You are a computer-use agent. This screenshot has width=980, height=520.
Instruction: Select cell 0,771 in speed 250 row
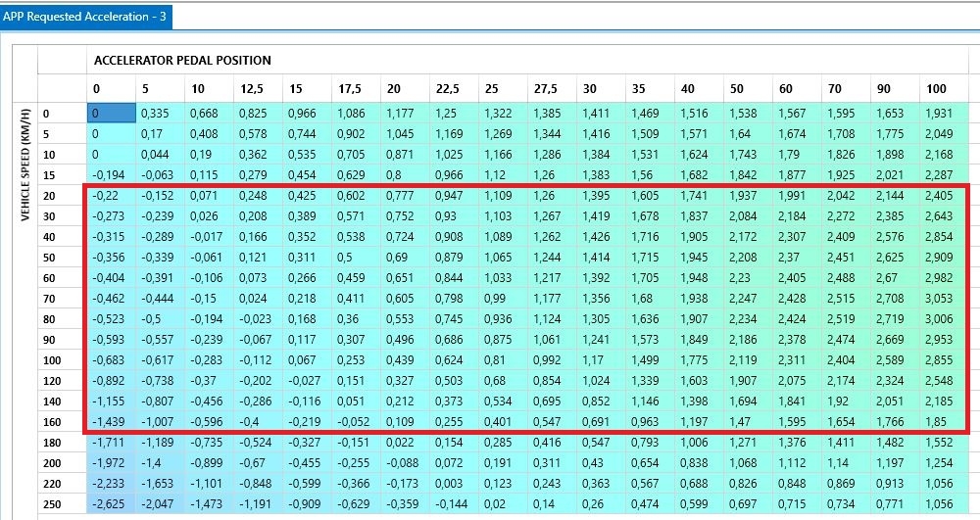[895, 504]
